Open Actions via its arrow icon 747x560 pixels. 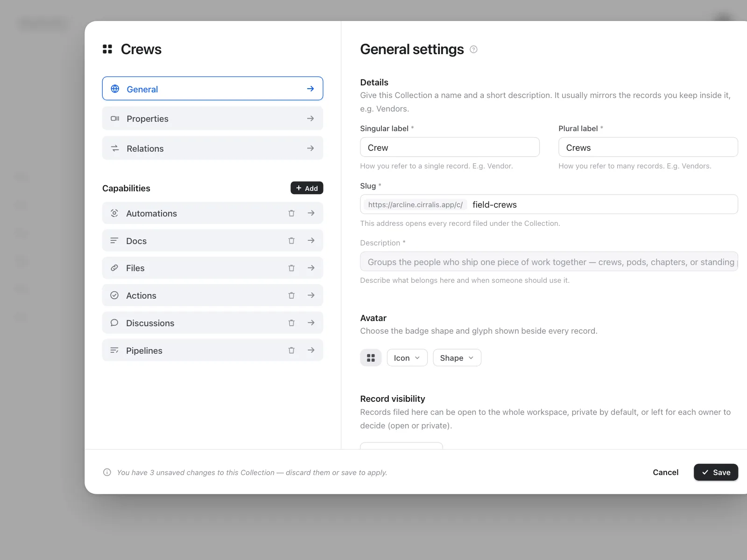(x=311, y=295)
